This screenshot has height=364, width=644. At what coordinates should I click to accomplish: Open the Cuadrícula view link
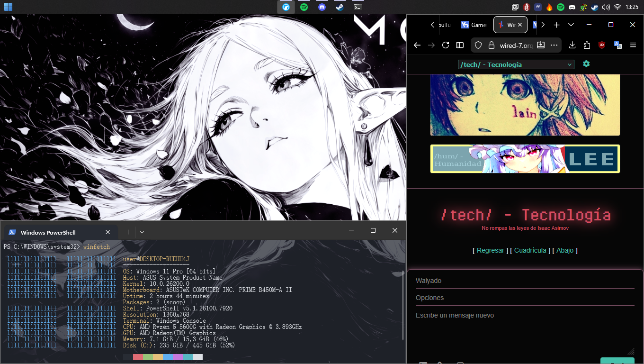[530, 250]
